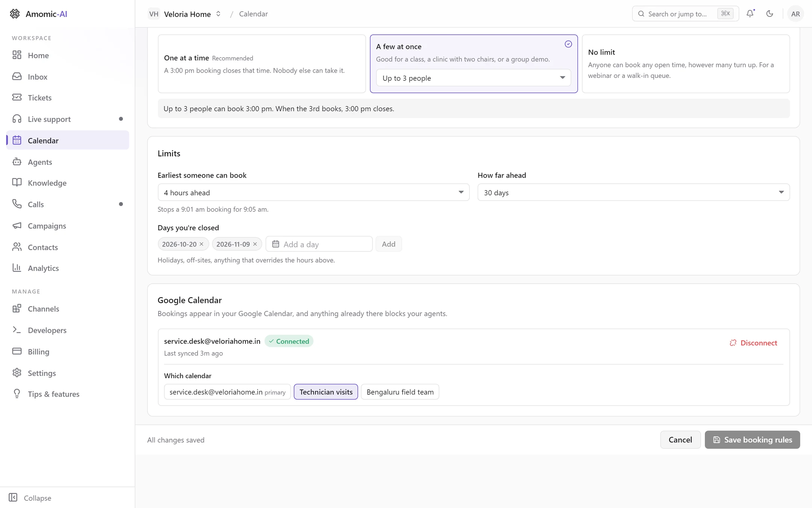812x508 pixels.
Task: Toggle dark mode moon icon
Action: (770, 14)
